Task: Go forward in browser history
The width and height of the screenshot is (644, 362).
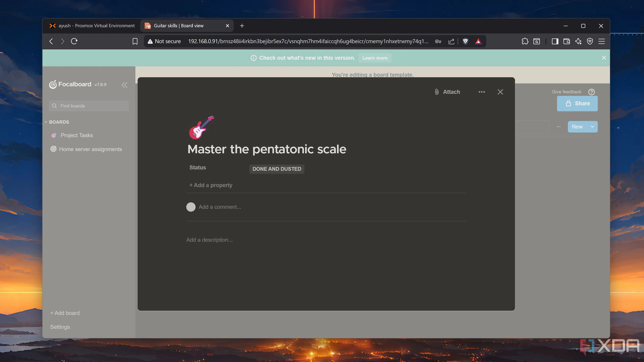Action: (x=63, y=41)
